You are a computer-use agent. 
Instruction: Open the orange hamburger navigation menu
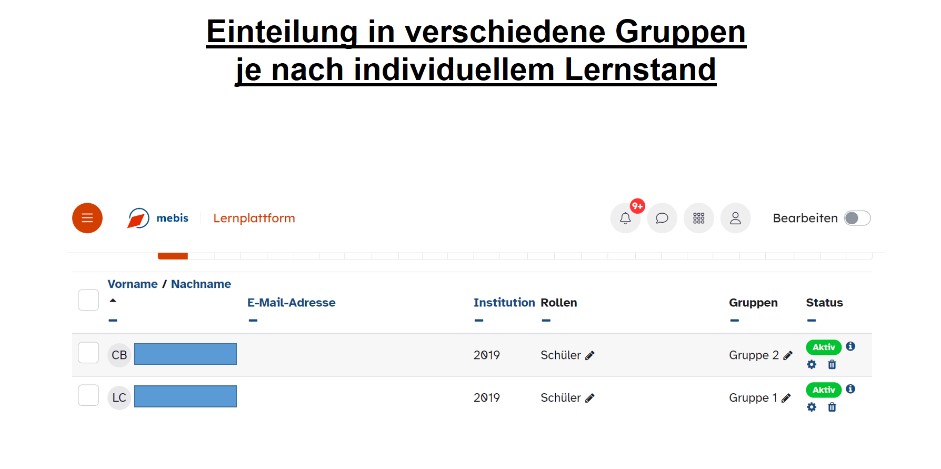click(x=87, y=218)
